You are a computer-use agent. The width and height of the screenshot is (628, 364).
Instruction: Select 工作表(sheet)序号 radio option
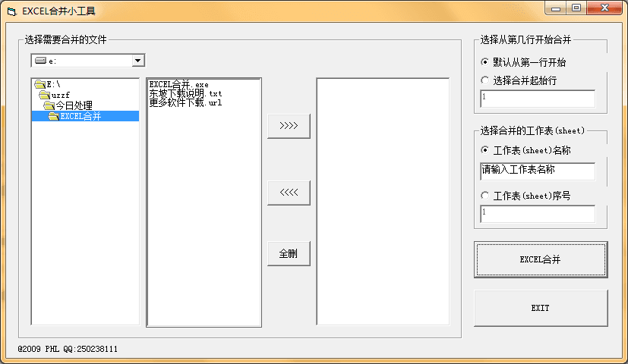pos(525,196)
